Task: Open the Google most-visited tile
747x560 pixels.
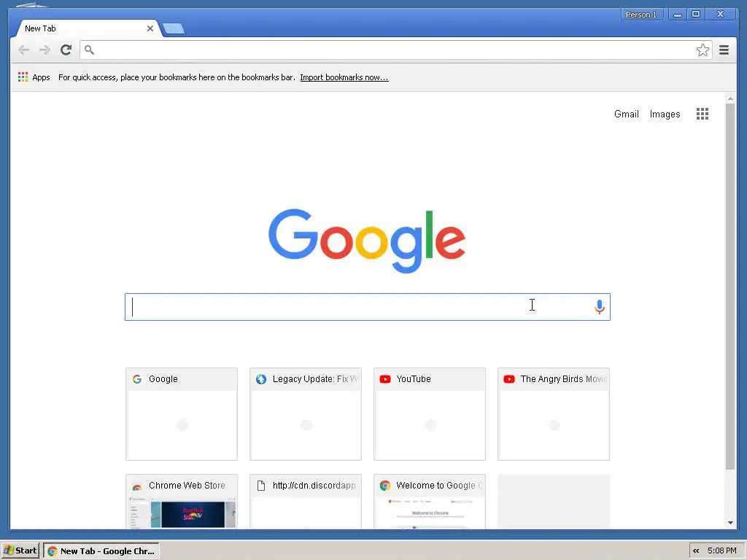Action: [x=182, y=414]
